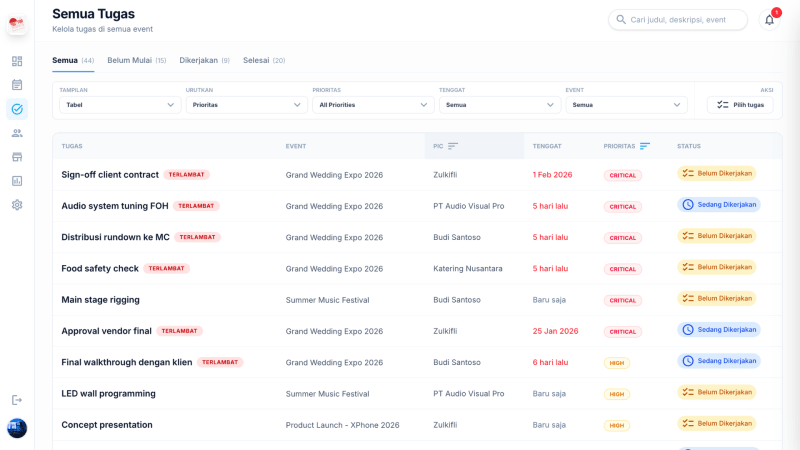The image size is (800, 450).
Task: Open the vendor store icon in sidebar
Action: (17, 157)
